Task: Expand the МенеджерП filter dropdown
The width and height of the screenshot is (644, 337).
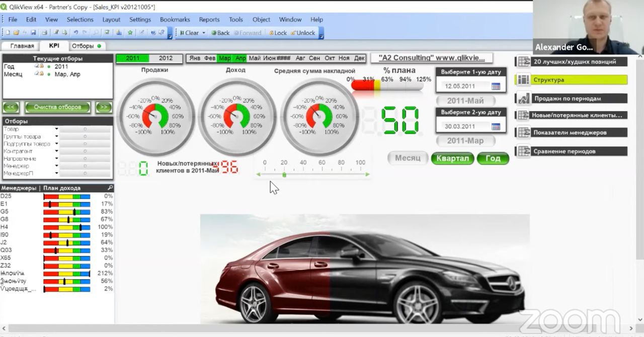Action: [56, 174]
